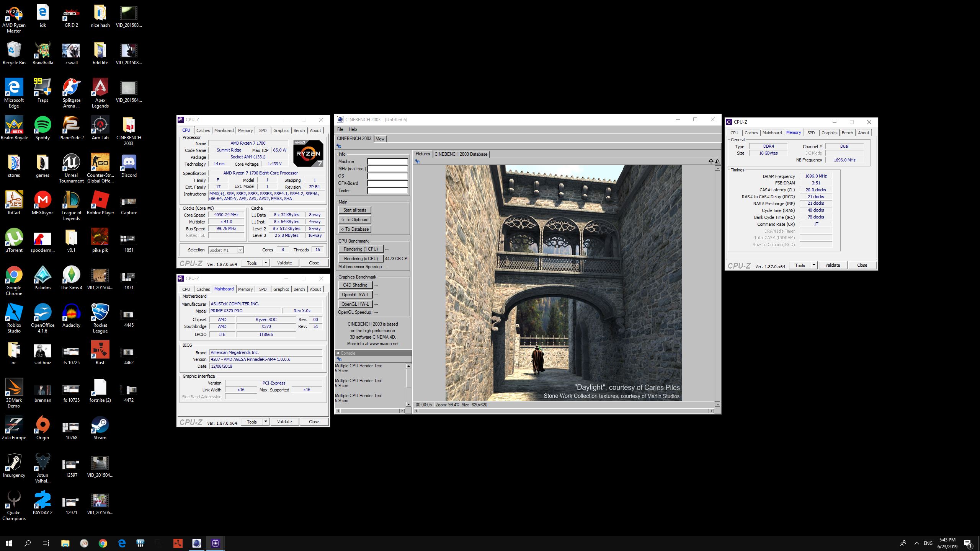Click the To Clipboard button
The image size is (980, 551).
click(354, 220)
